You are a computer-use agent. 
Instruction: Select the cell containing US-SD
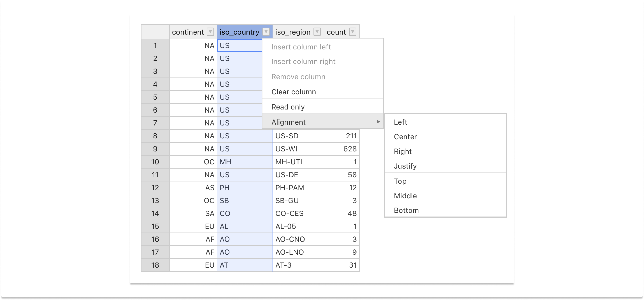(298, 136)
